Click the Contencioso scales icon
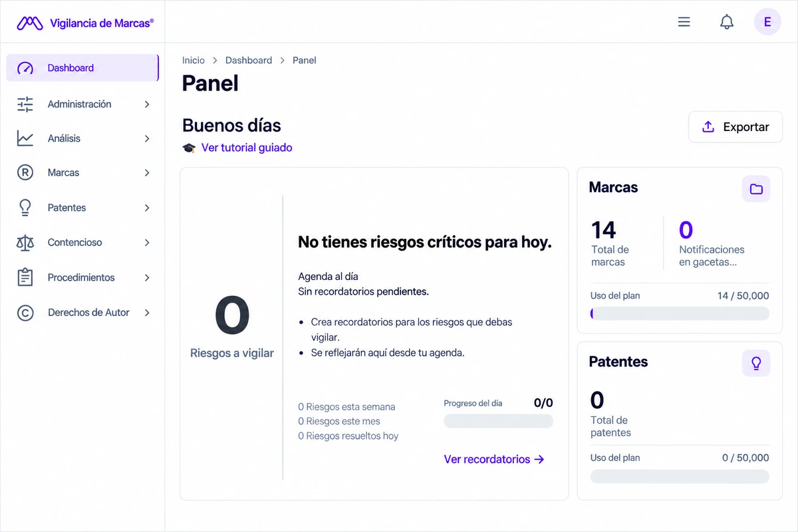Image resolution: width=798 pixels, height=532 pixels. (25, 243)
